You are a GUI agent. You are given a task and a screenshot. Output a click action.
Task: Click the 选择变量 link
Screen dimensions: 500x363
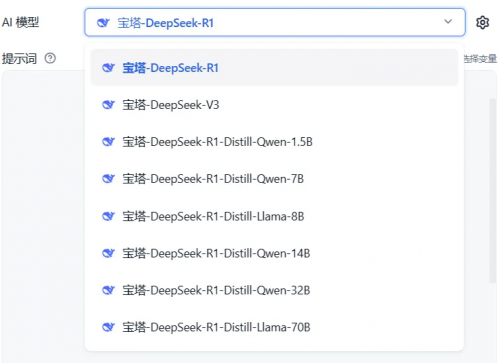pyautogui.click(x=481, y=59)
